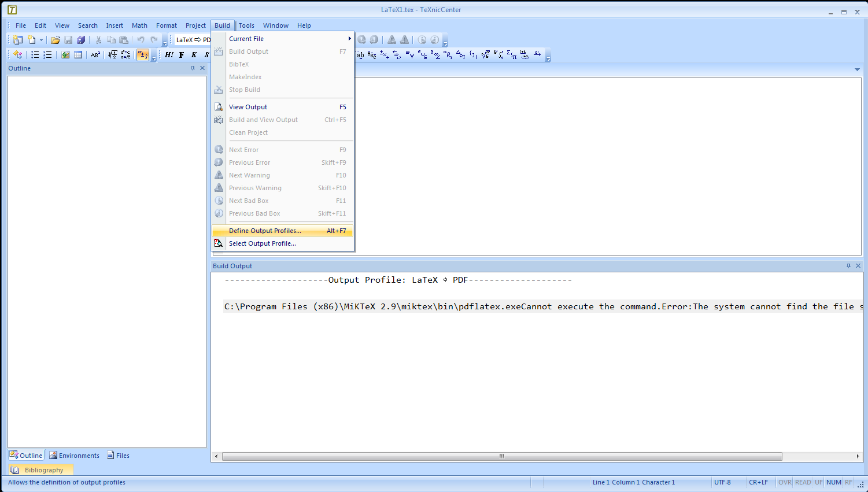Click the bold F formatting icon
This screenshot has height=492, width=868.
pyautogui.click(x=182, y=55)
